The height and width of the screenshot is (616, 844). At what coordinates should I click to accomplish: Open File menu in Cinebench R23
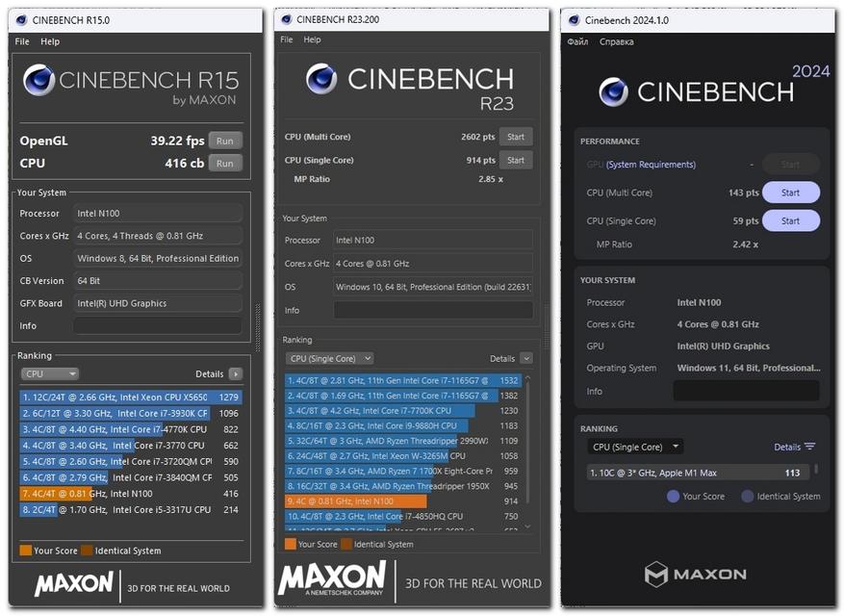(x=287, y=39)
